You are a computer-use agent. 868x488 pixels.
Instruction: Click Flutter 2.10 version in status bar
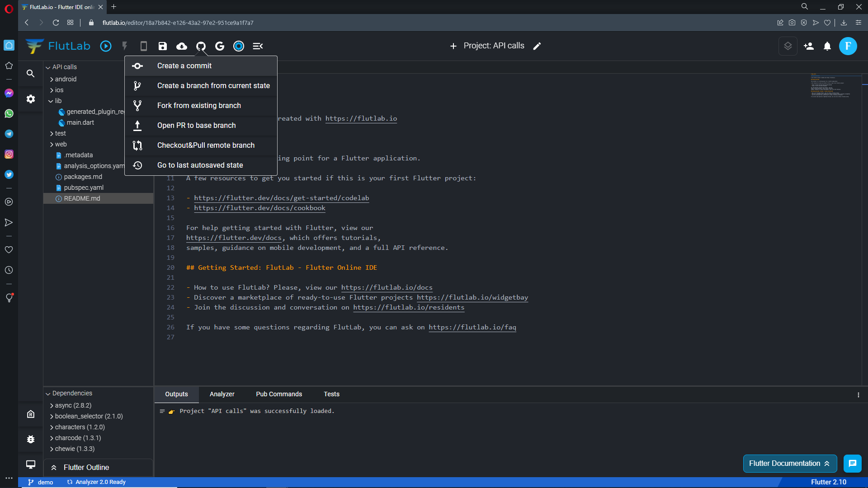point(828,483)
